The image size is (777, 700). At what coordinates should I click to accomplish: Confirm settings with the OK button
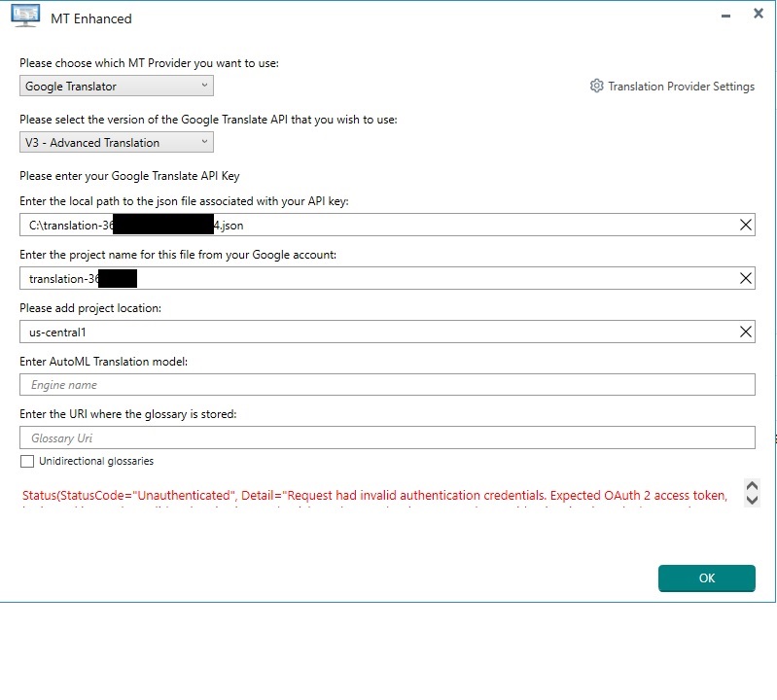pos(707,578)
